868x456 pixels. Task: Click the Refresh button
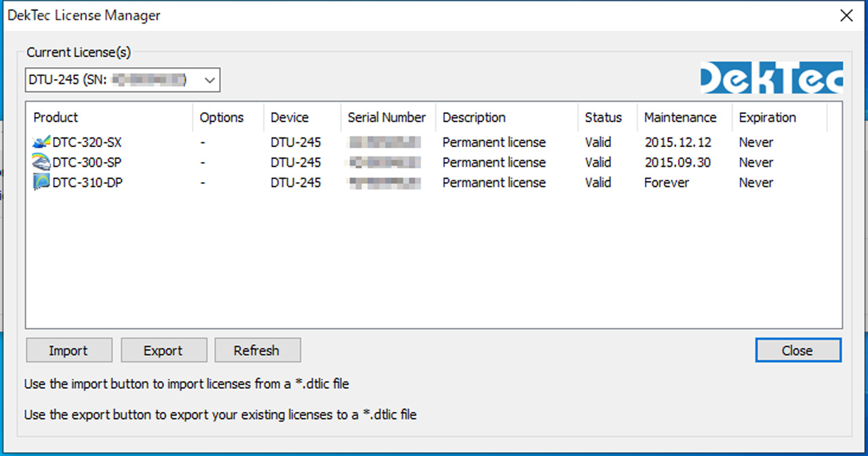coord(257,350)
